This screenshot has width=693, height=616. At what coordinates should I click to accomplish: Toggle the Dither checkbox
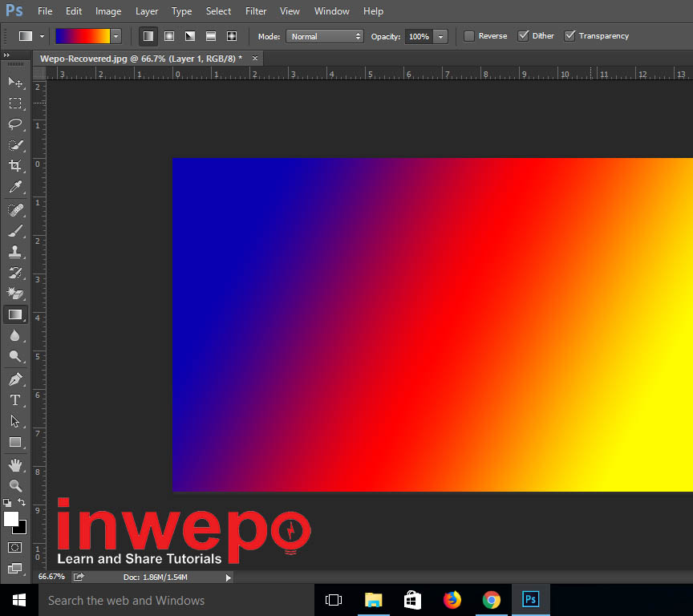point(524,36)
